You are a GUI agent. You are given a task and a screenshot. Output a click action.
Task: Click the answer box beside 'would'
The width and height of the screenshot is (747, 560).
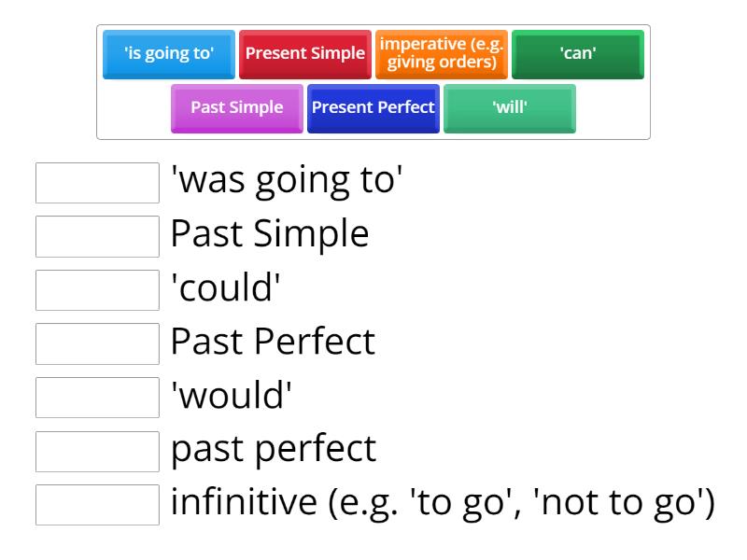coord(97,399)
